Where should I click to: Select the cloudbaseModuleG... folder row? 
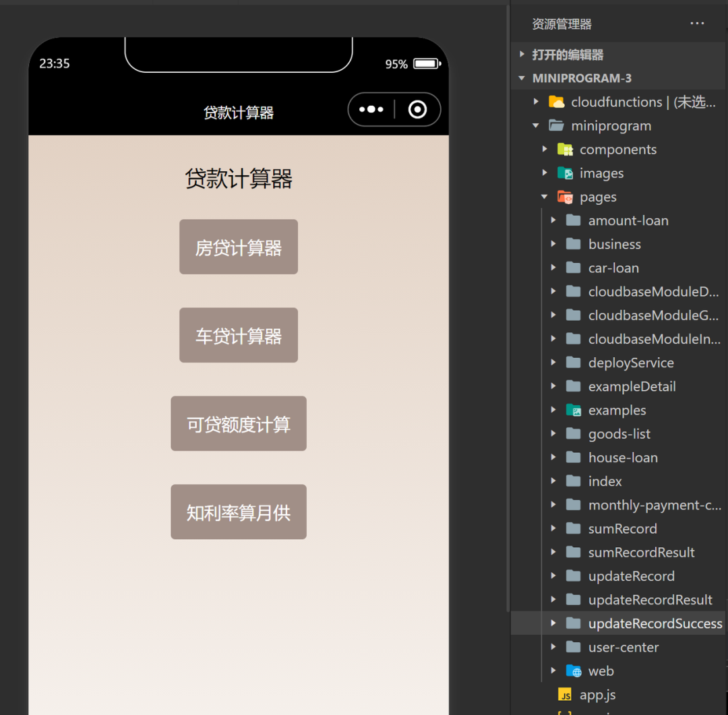618,315
